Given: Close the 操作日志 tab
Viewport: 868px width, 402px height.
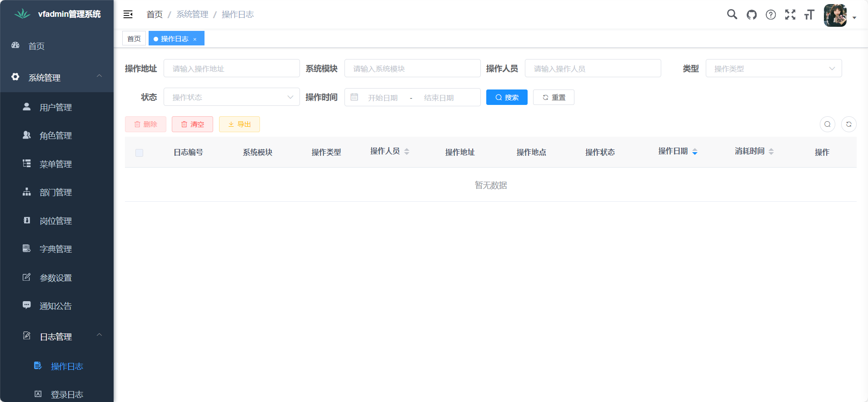Looking at the screenshot, I should (x=195, y=39).
